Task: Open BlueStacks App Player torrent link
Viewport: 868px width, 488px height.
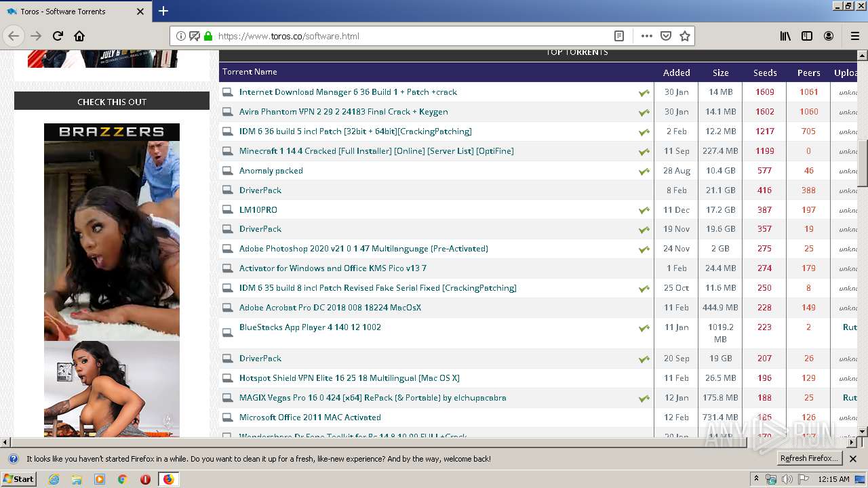Action: (310, 327)
